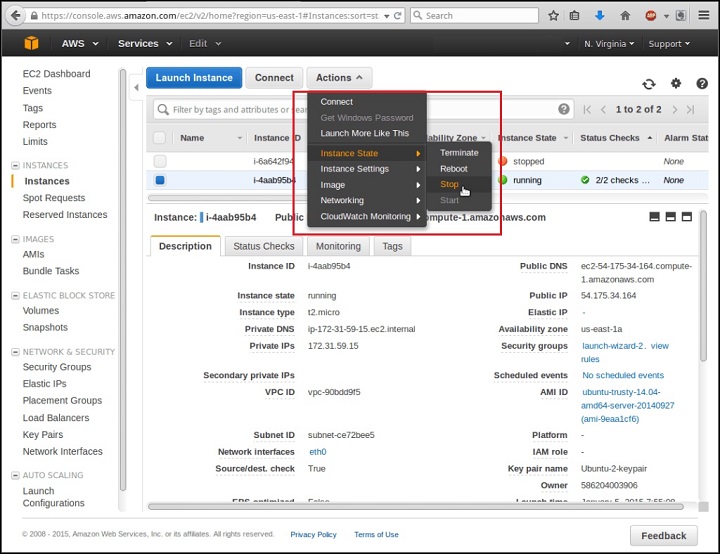720x554 pixels.
Task: Choose Terminate in Instance State submenu
Action: tap(459, 153)
